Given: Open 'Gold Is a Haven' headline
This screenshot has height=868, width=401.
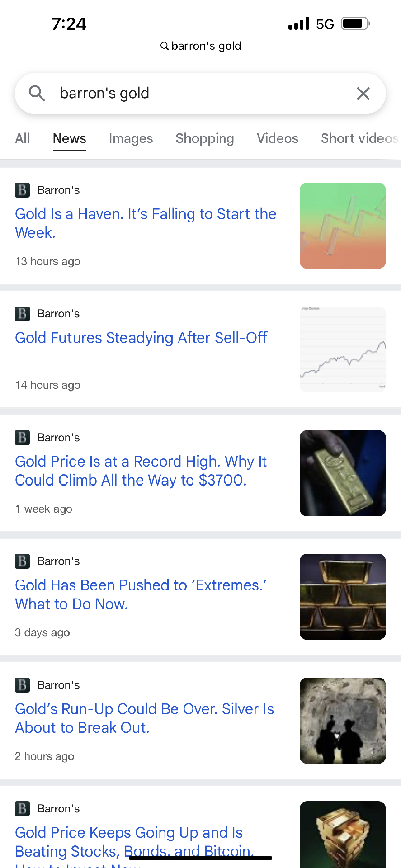Looking at the screenshot, I should pos(145,223).
